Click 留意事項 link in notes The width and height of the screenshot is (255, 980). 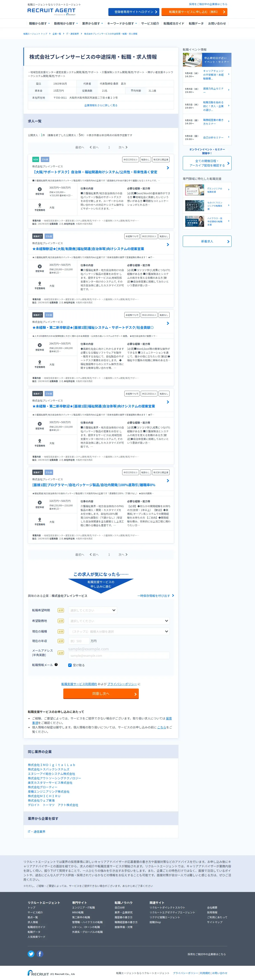169,718
